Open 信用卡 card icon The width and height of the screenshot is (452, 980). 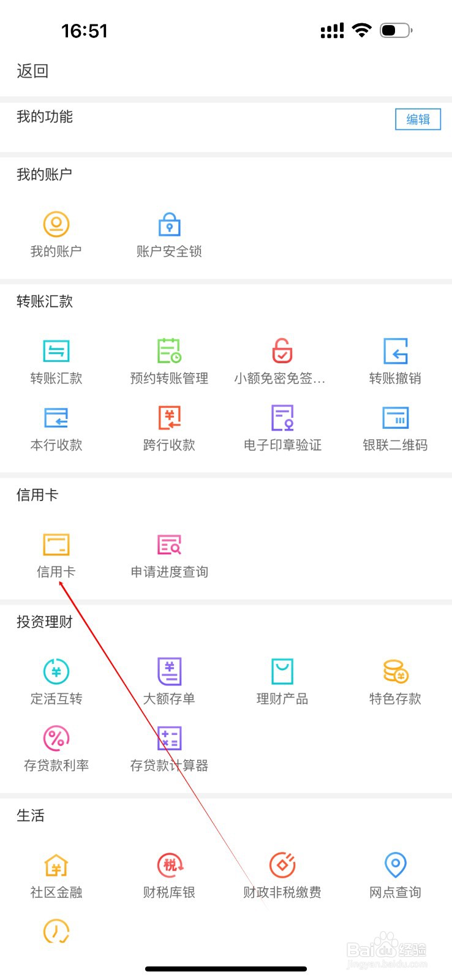click(x=56, y=545)
